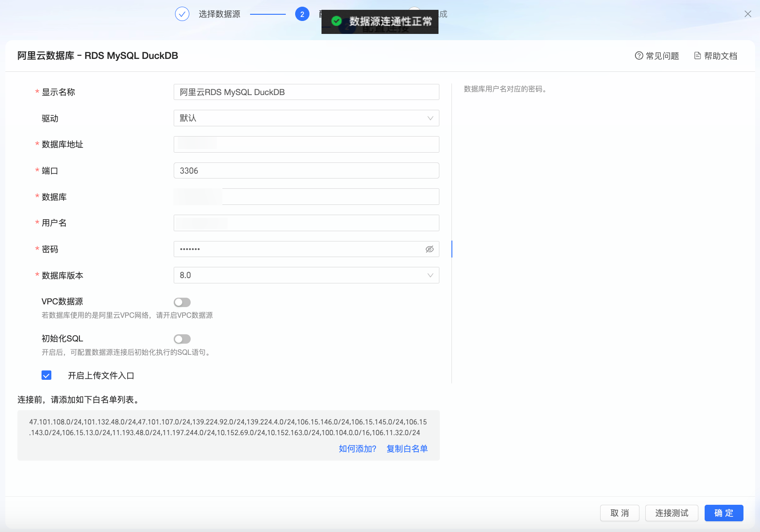Screen dimensions: 760x532
Task: Click the 取消 button
Action: click(620, 513)
